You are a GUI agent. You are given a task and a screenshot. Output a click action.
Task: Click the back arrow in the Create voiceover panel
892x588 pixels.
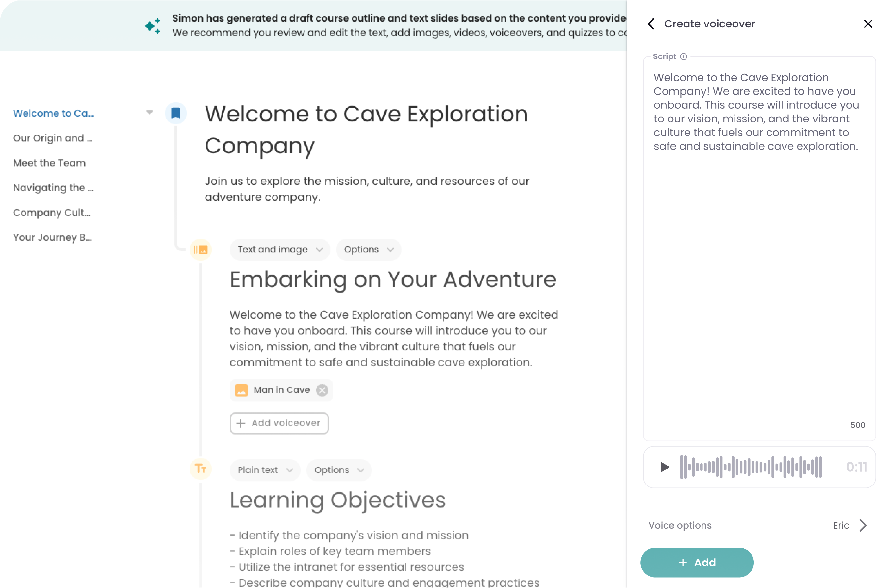point(651,24)
